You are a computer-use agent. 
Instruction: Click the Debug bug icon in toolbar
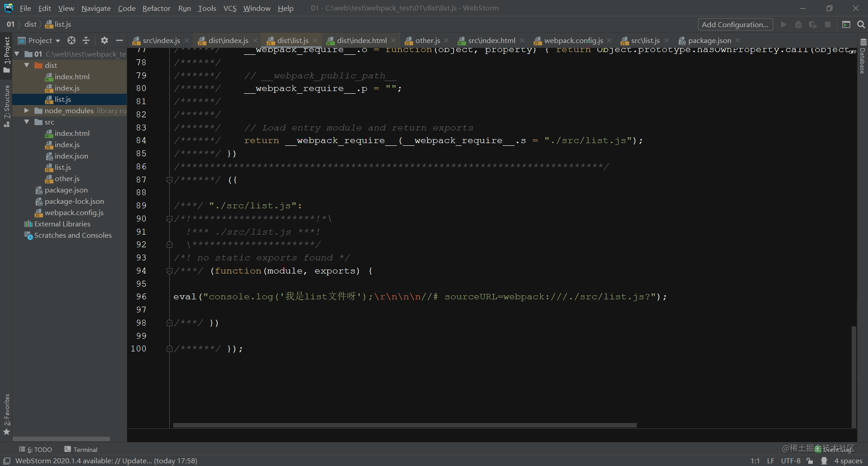[x=798, y=24]
